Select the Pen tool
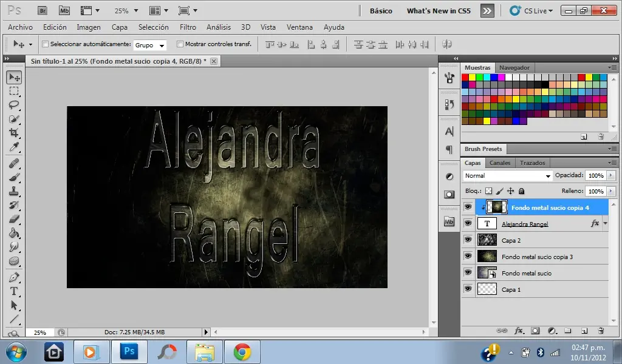This screenshot has height=364, width=622. (14, 277)
